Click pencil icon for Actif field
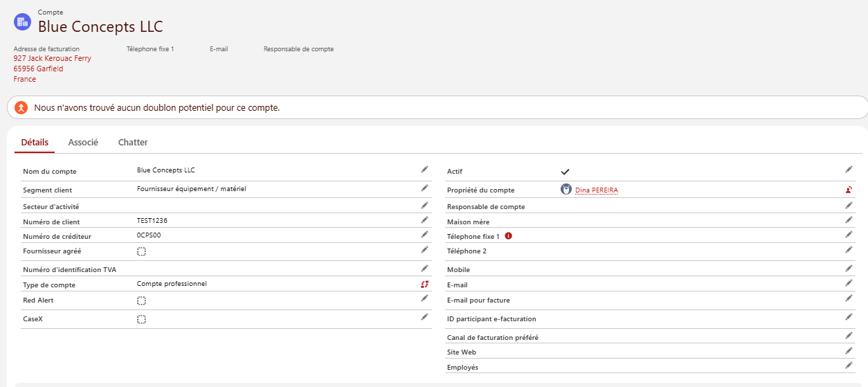 pyautogui.click(x=849, y=169)
